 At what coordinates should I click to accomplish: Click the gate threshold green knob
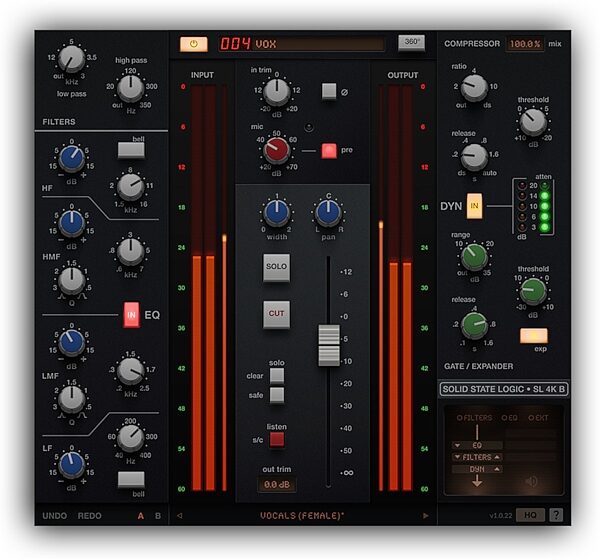(x=533, y=292)
